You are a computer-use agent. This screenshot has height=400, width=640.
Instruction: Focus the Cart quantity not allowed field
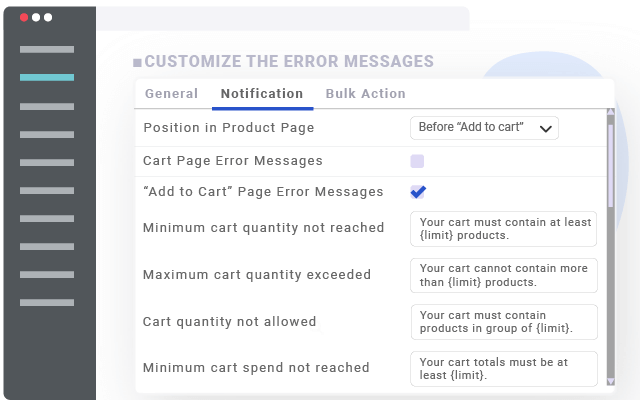click(503, 322)
